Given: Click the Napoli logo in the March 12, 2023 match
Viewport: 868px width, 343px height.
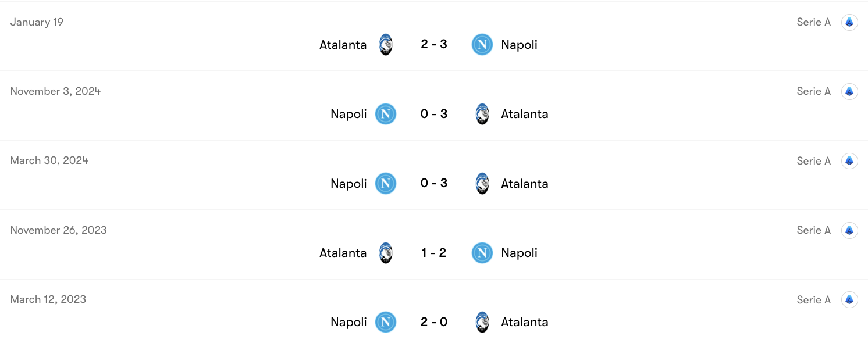Looking at the screenshot, I should coord(386,322).
